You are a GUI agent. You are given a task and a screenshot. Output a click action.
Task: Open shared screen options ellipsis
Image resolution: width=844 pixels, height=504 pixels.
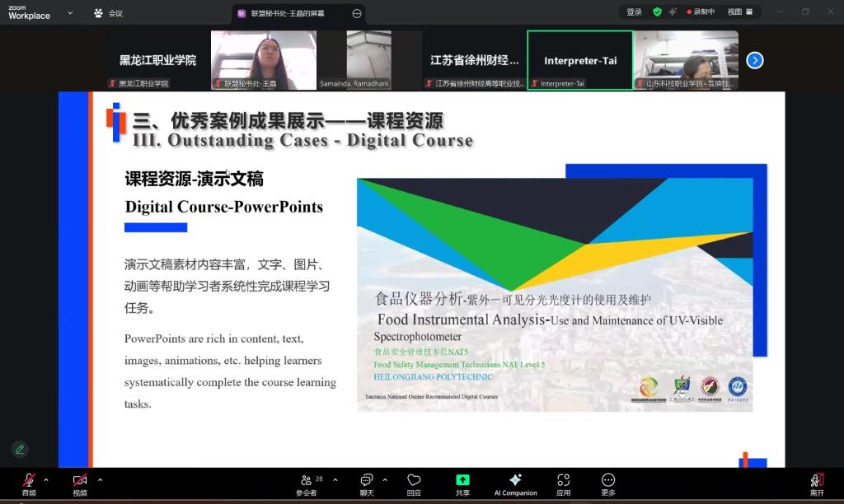[356, 13]
